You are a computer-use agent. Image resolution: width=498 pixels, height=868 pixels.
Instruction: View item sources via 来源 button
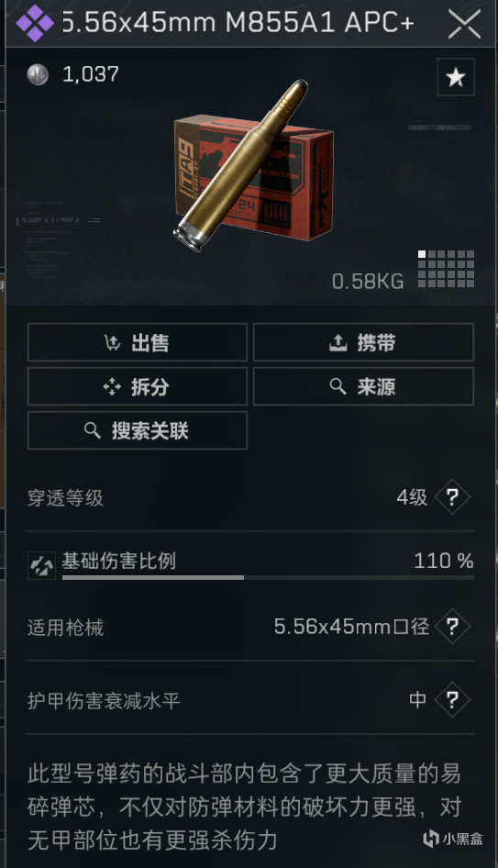(x=363, y=386)
